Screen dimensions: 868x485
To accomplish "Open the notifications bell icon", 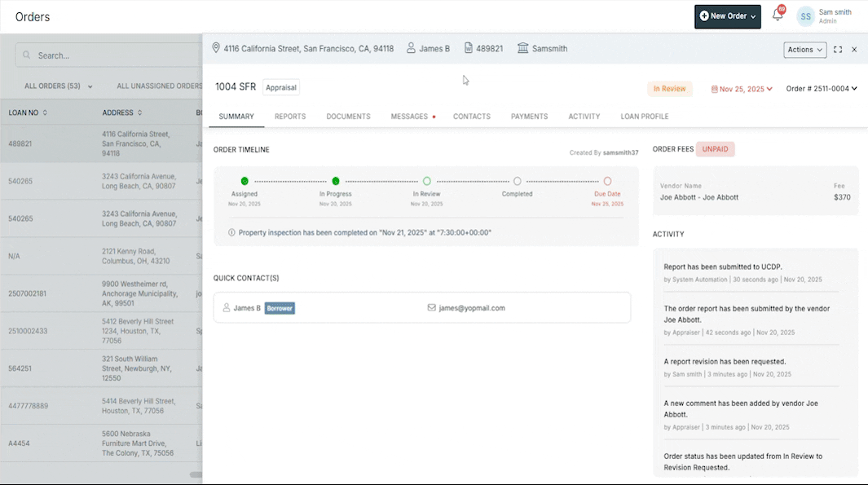I will click(x=778, y=15).
